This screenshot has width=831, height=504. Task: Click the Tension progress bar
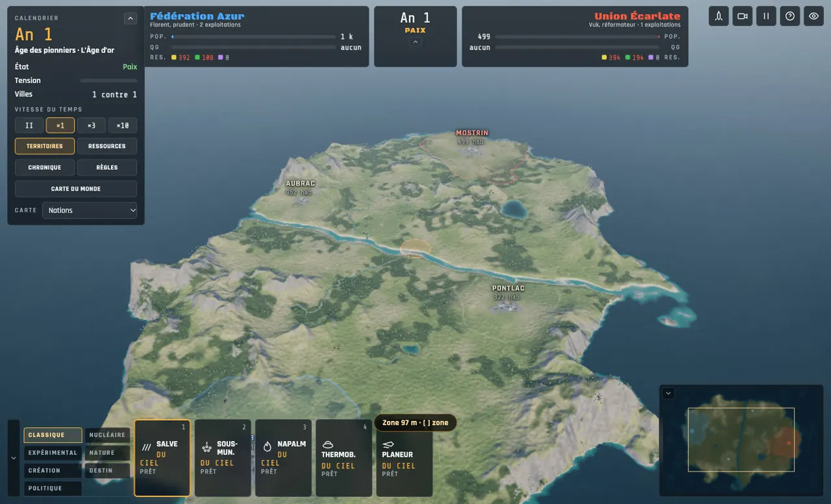click(108, 80)
